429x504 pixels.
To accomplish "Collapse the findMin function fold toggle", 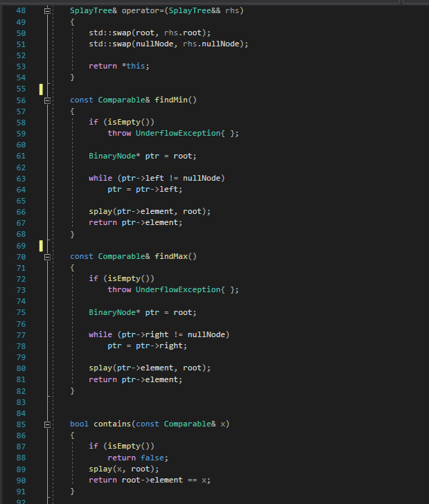I will click(x=47, y=100).
